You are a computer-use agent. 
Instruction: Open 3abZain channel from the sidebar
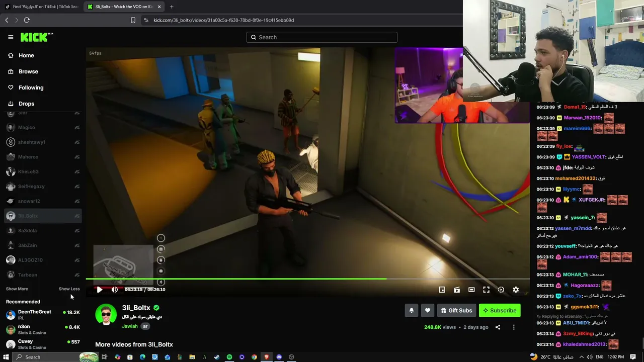[43, 245]
